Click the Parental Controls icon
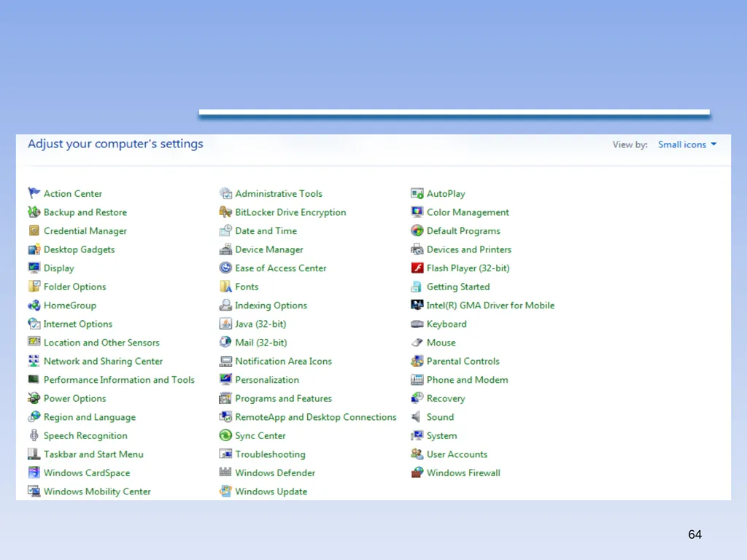 click(x=417, y=361)
